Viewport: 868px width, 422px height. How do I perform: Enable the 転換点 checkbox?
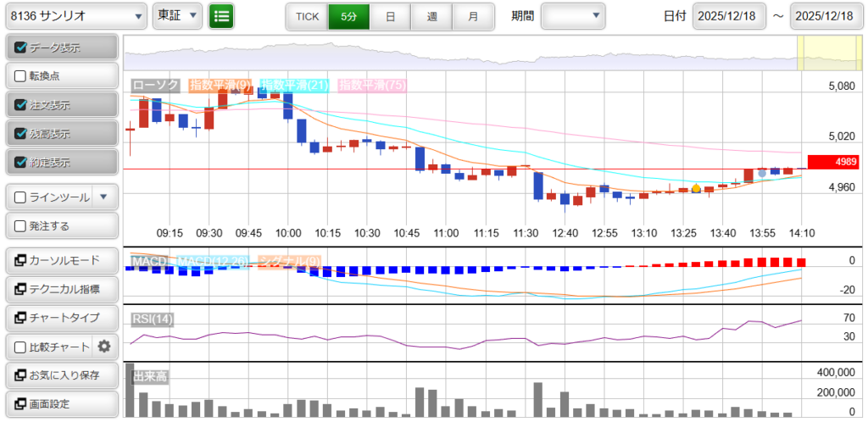21,76
